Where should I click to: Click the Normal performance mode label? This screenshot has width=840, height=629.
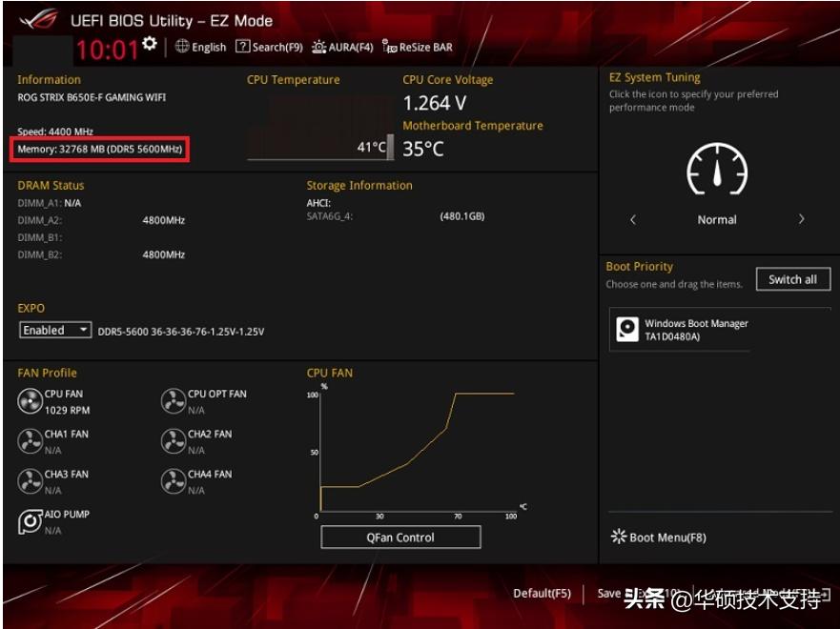(717, 219)
